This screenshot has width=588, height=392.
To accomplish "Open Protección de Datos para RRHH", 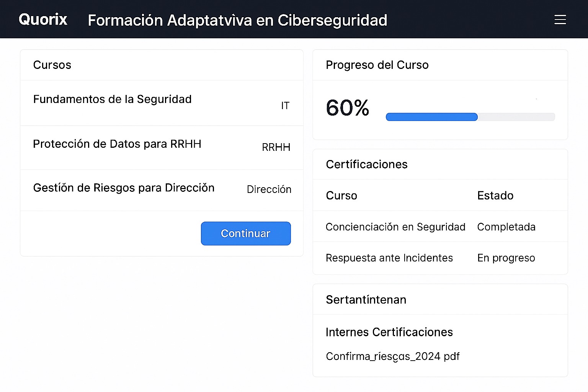I will coord(117,144).
